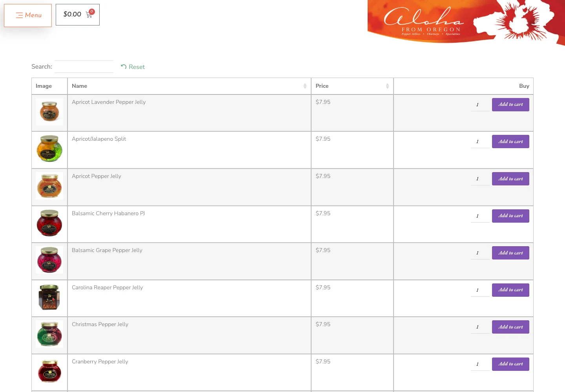
Task: Select the $7.95 price of Cranberry Pepper Jelly
Action: (323, 361)
